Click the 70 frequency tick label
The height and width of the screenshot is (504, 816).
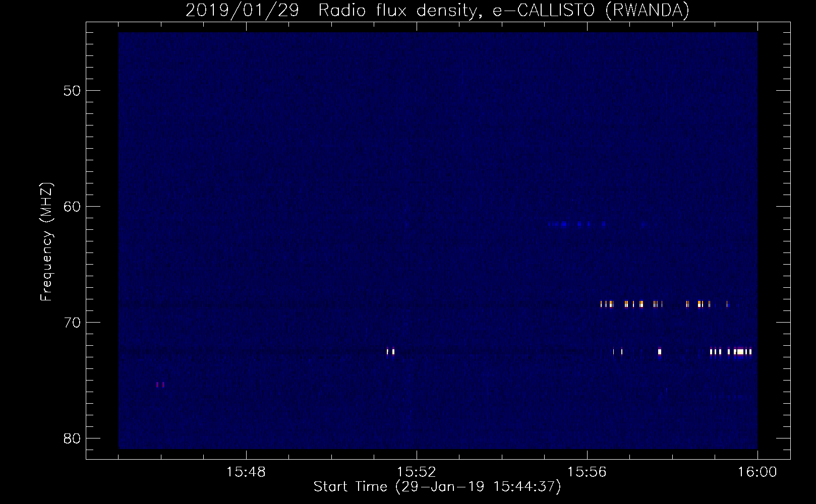pyautogui.click(x=72, y=323)
